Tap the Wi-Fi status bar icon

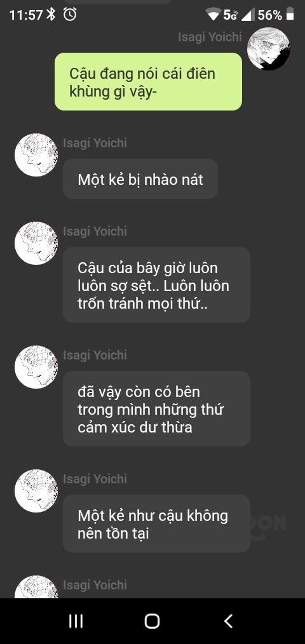pos(213,15)
